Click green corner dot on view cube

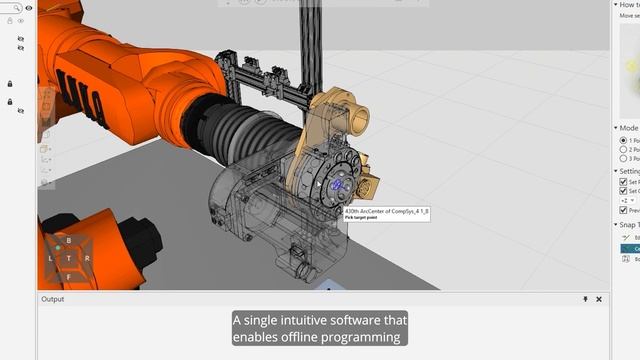(58, 248)
